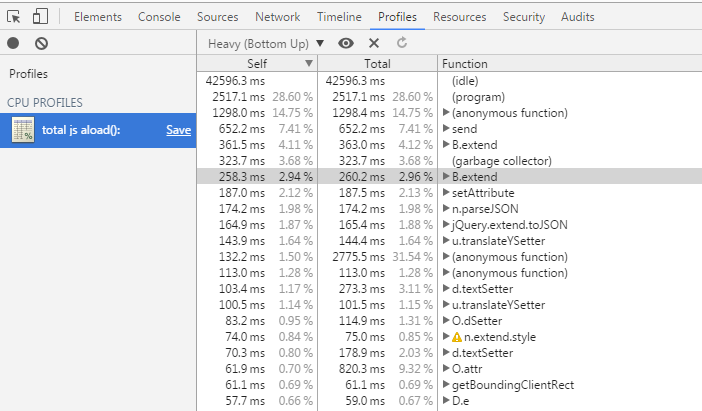The width and height of the screenshot is (702, 411).
Task: Expand the (anonymous function) row with 1298.0 ms
Action: (x=446, y=112)
